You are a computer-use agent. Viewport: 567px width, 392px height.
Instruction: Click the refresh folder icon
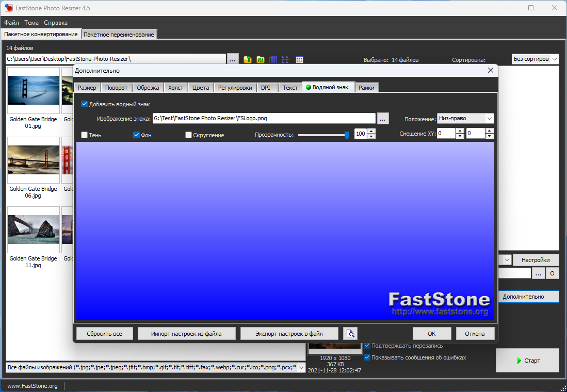click(261, 59)
